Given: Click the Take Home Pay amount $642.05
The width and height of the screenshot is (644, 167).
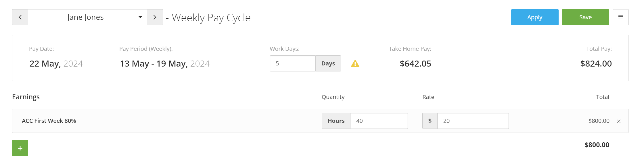Looking at the screenshot, I should (415, 63).
